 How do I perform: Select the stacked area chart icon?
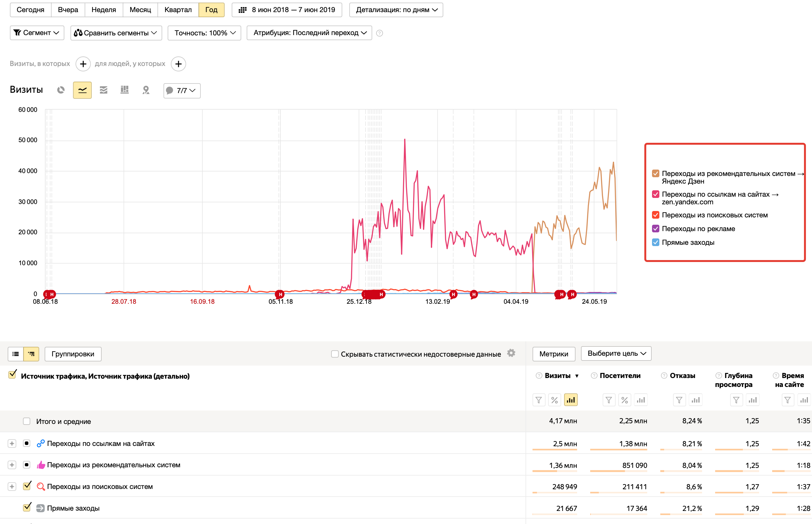(104, 90)
